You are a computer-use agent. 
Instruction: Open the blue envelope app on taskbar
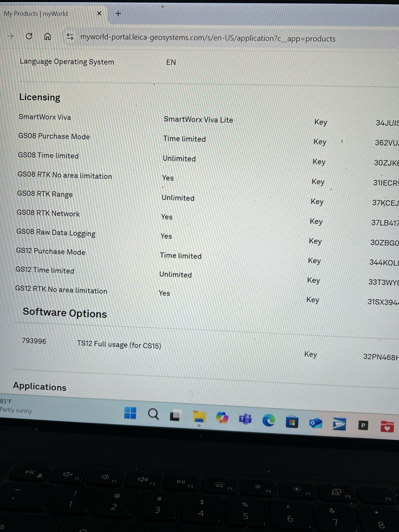339,424
